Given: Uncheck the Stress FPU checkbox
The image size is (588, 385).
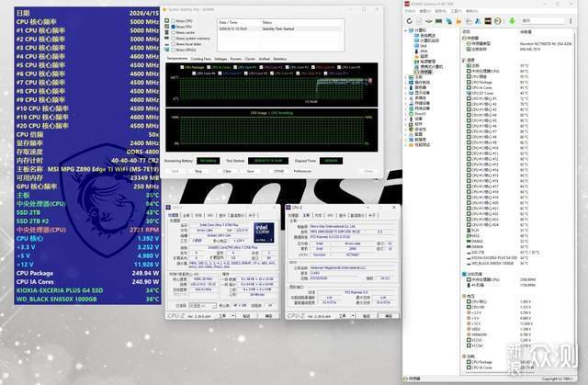Looking at the screenshot, I should 174,27.
